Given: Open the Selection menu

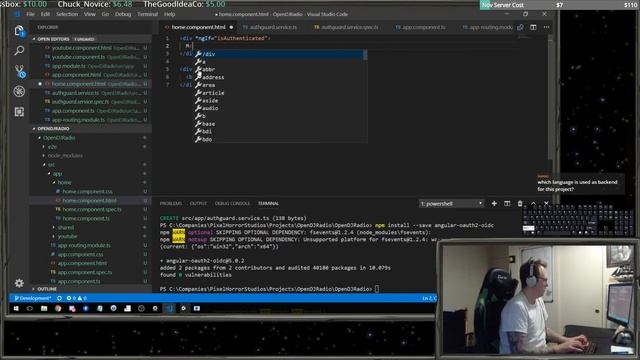Looking at the screenshot, I should tap(67, 14).
